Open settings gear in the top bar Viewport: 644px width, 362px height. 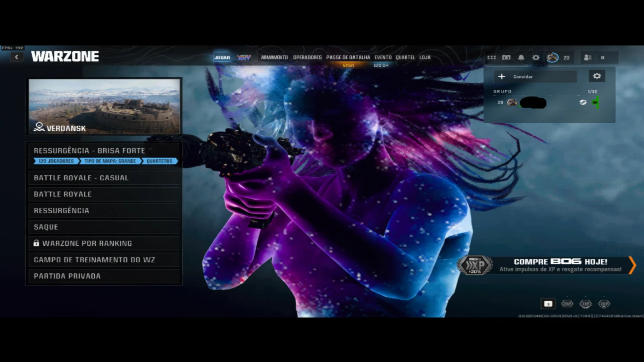tap(536, 57)
